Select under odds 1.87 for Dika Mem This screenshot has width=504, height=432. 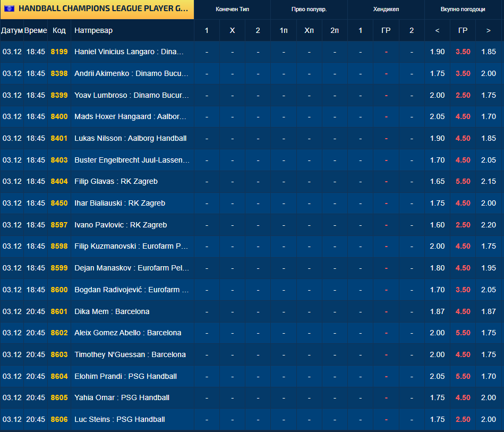[x=437, y=311]
